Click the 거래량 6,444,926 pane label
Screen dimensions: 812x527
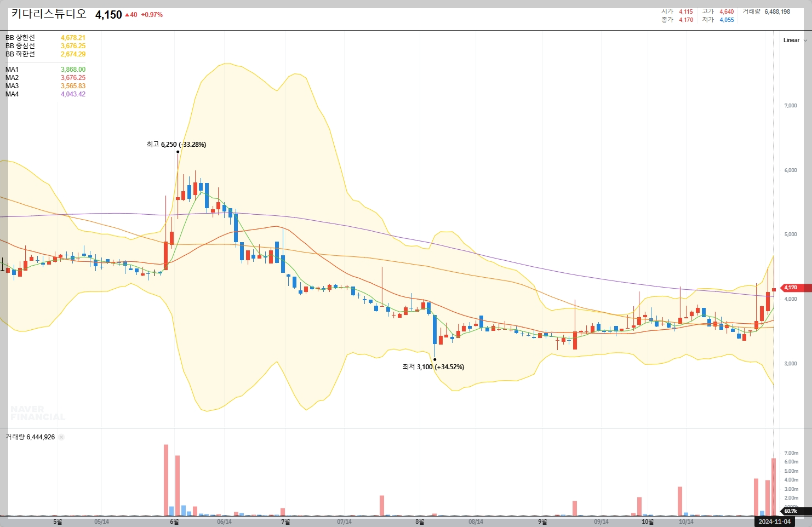click(30, 437)
